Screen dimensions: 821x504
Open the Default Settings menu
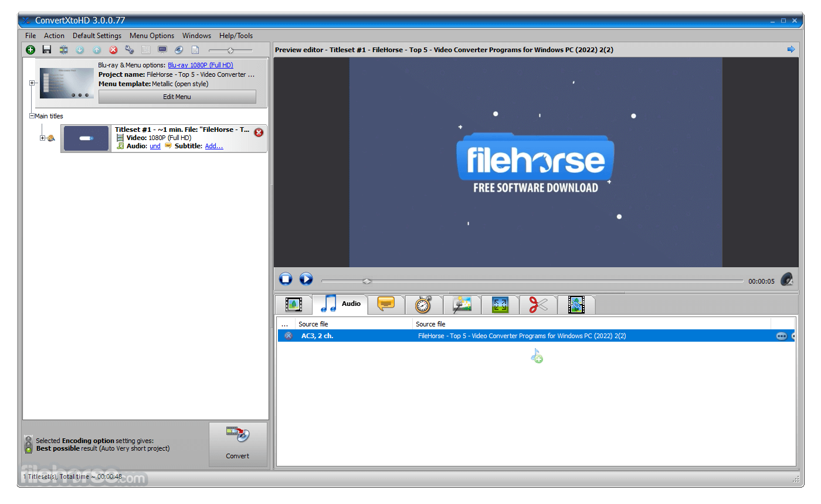tap(97, 36)
